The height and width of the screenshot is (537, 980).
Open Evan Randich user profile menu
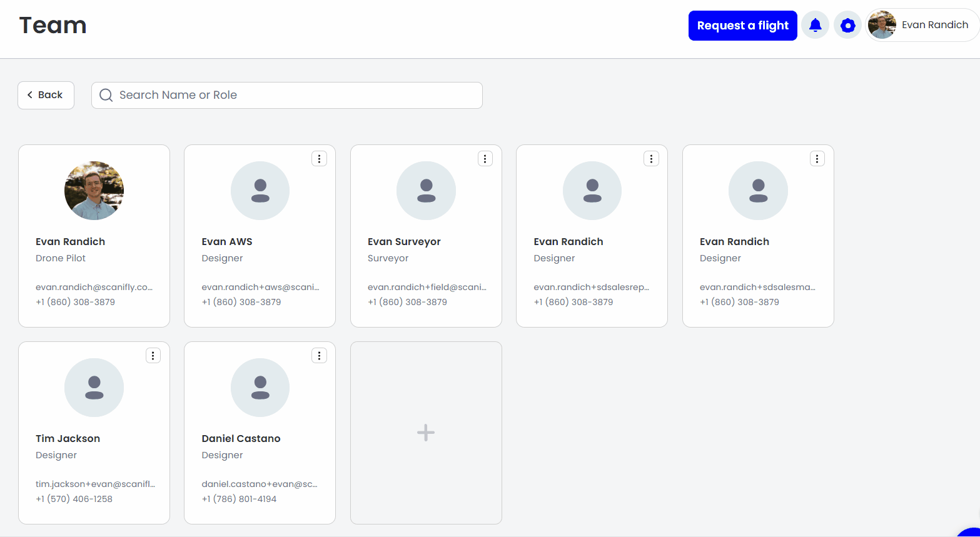click(921, 26)
